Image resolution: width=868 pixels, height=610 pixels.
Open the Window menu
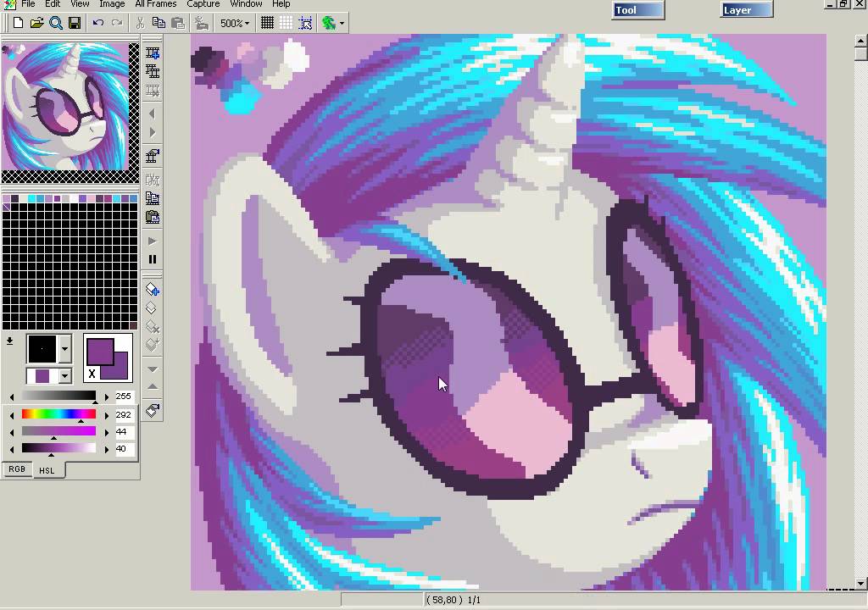click(x=246, y=4)
